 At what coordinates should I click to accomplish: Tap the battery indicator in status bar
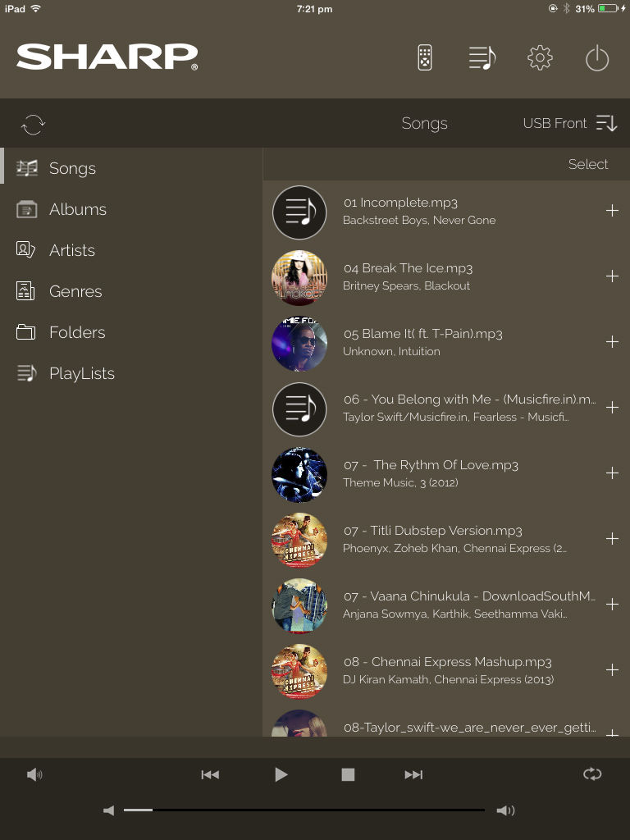pyautogui.click(x=609, y=8)
